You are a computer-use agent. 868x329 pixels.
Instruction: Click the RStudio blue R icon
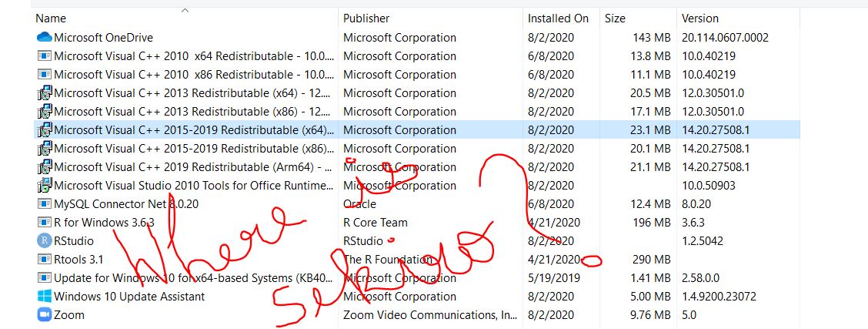[45, 241]
